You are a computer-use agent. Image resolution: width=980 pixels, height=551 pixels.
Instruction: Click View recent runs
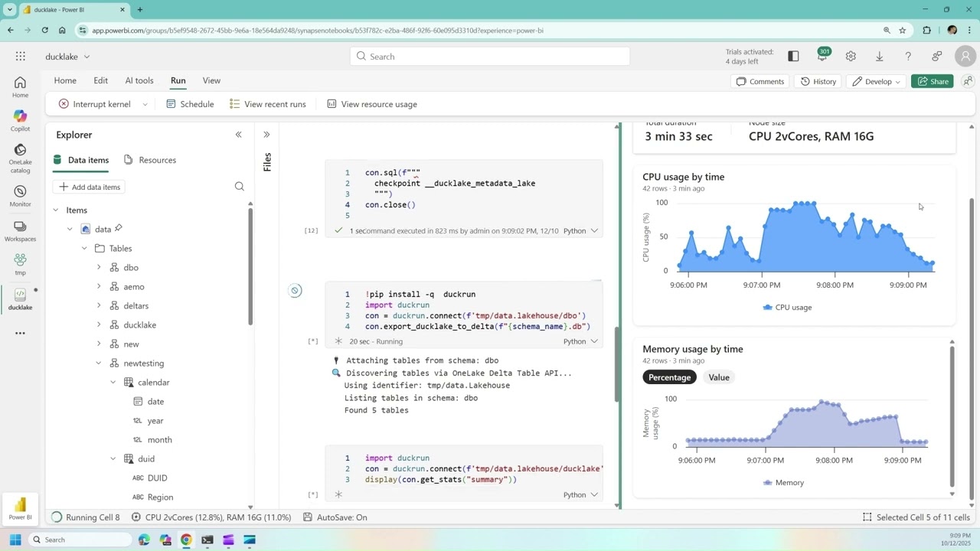coord(267,104)
